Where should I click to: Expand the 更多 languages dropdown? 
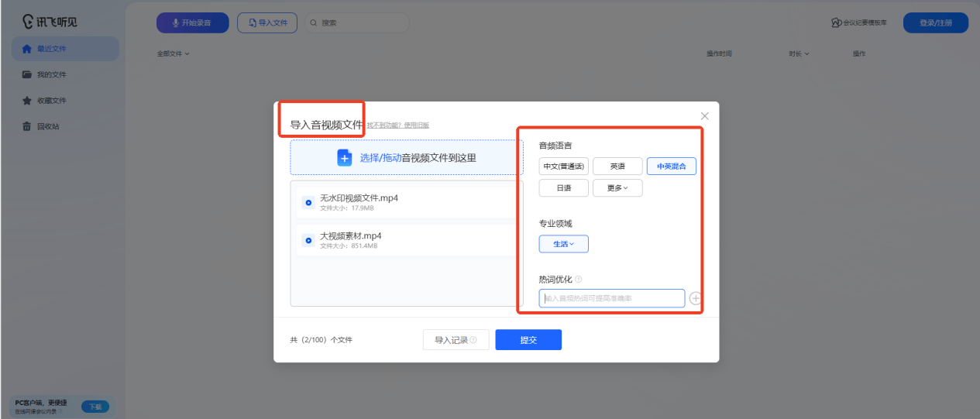pyautogui.click(x=617, y=188)
